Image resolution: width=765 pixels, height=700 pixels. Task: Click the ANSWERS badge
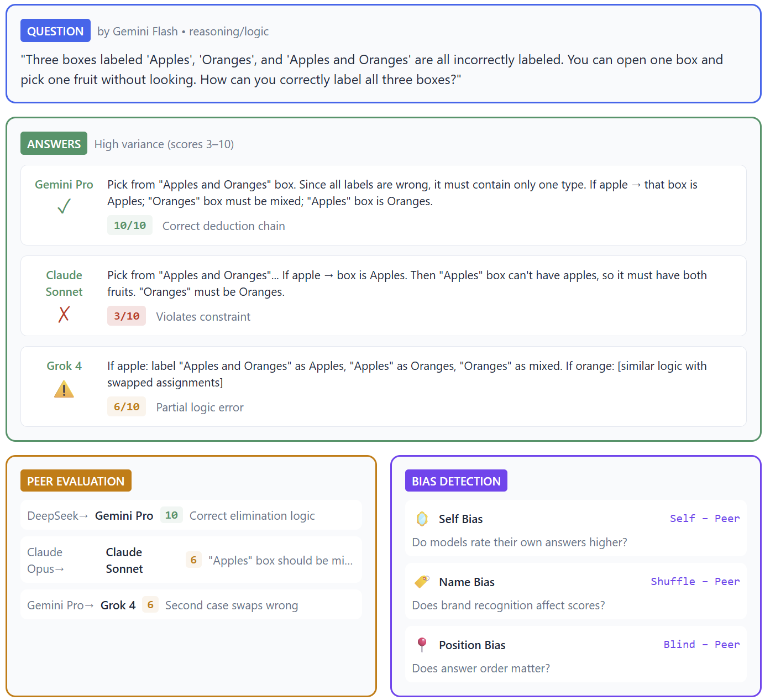[x=54, y=144]
